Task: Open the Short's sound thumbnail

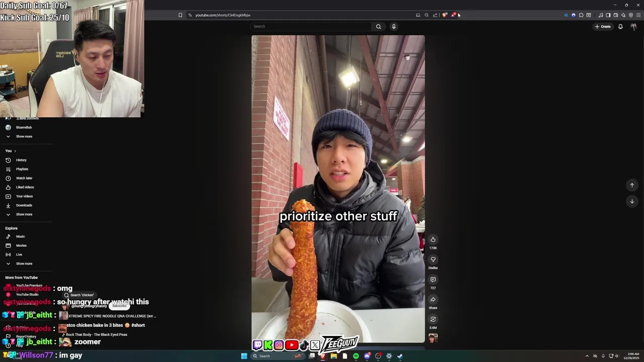Action: click(x=433, y=338)
